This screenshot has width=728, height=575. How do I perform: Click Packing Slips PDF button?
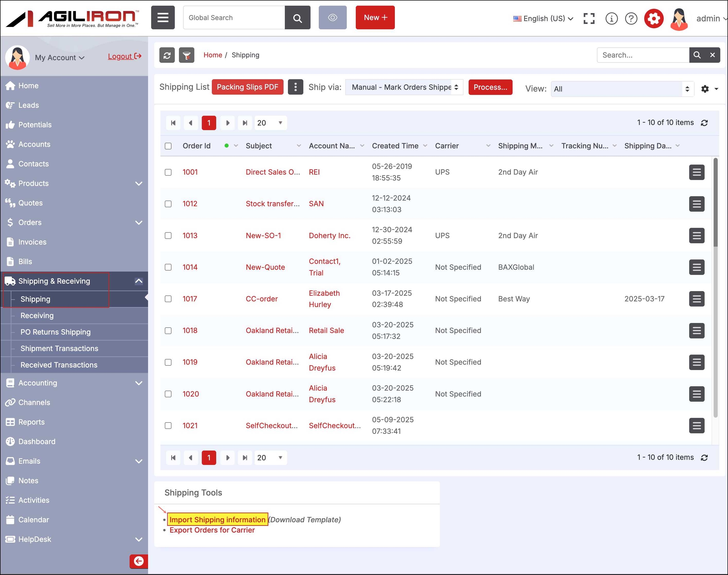pos(247,87)
